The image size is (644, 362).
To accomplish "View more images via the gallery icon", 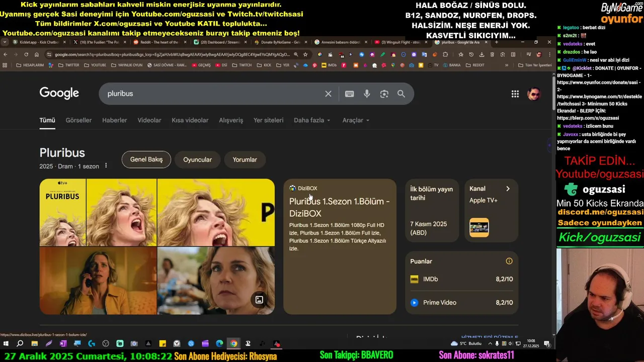I will click(x=259, y=300).
